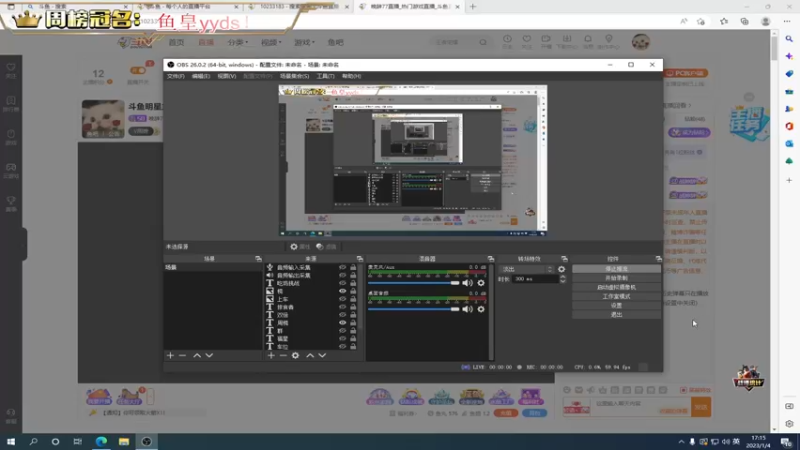The width and height of the screenshot is (800, 450).
Task: Click the 300 ms duration stepper arrows
Action: [563, 279]
